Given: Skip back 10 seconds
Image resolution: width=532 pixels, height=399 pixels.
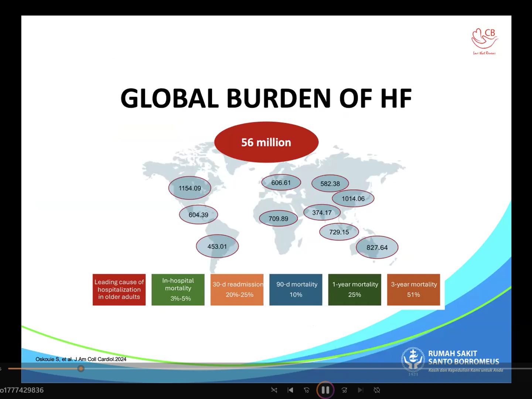Looking at the screenshot, I should (x=306, y=390).
